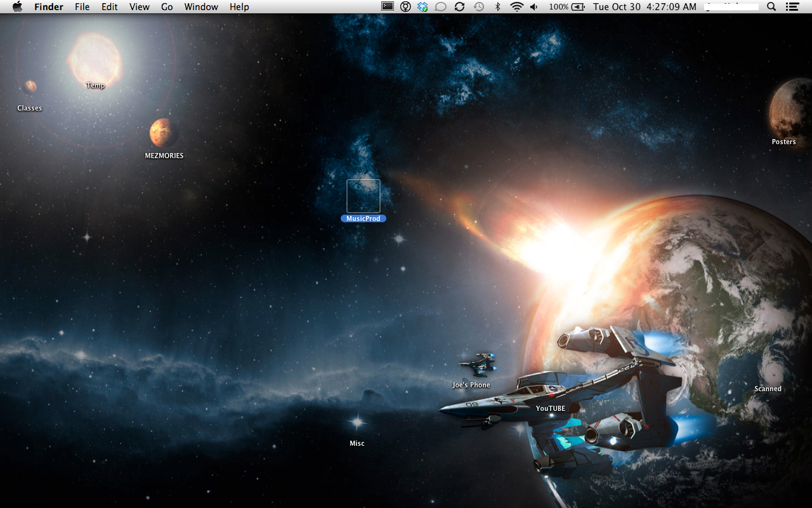Open the Apple menu
812x508 pixels.
tap(17, 7)
